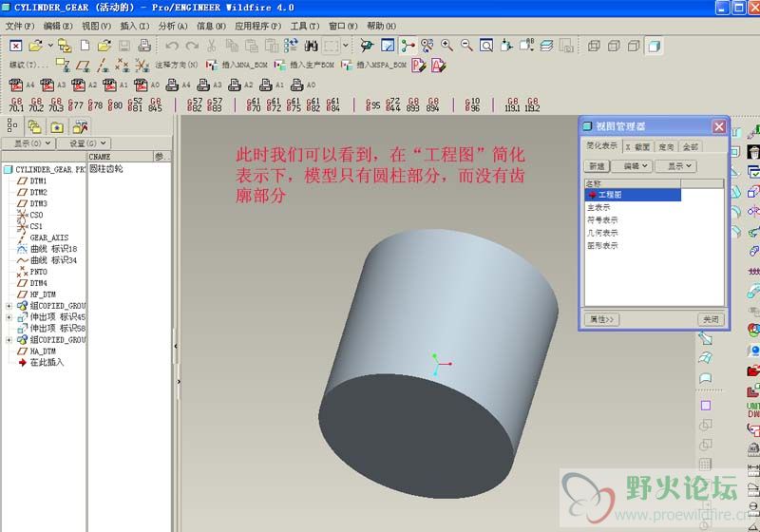Click the binoculars Find tool

(x=311, y=46)
